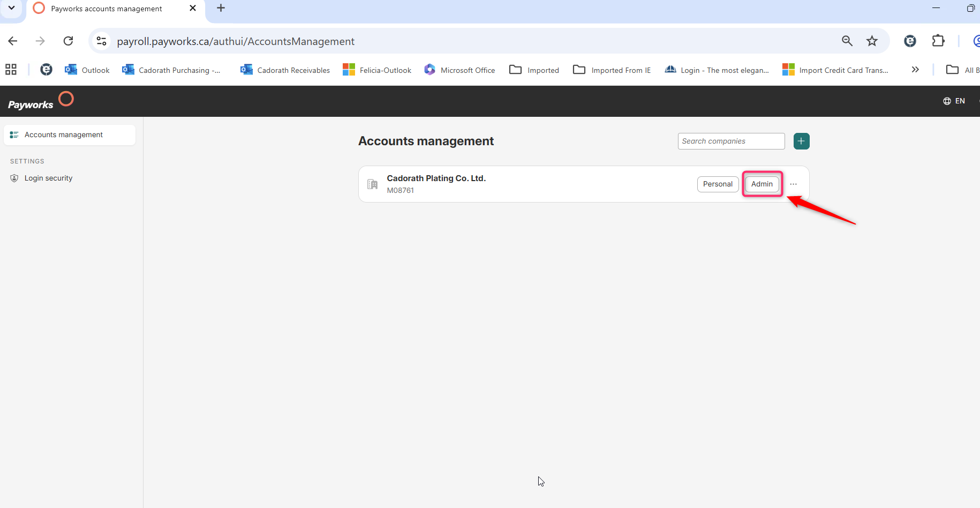View site information icon in address bar
This screenshot has width=980, height=508.
tap(101, 41)
